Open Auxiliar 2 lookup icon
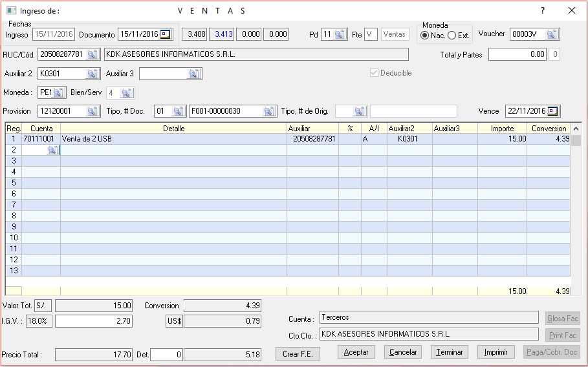The width and height of the screenshot is (588, 367). pyautogui.click(x=93, y=74)
